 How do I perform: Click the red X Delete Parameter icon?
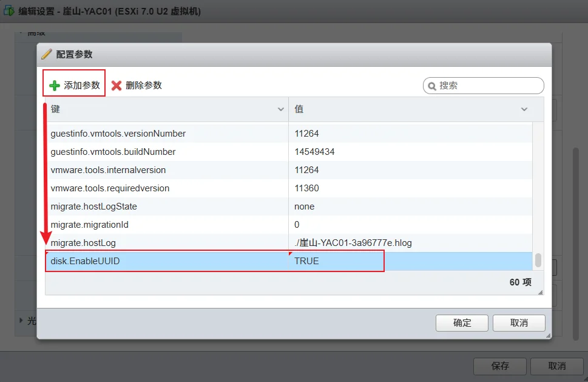pyautogui.click(x=117, y=86)
